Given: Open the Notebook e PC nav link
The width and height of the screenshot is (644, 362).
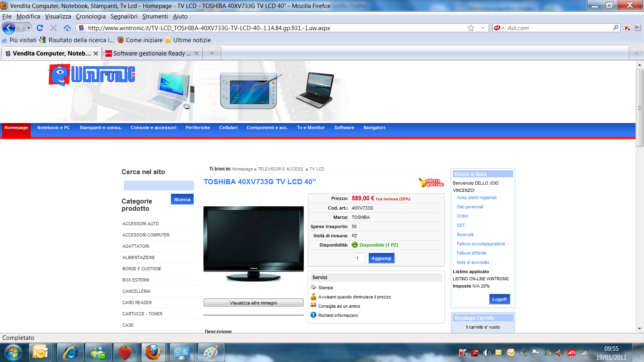Looking at the screenshot, I should point(54,128).
